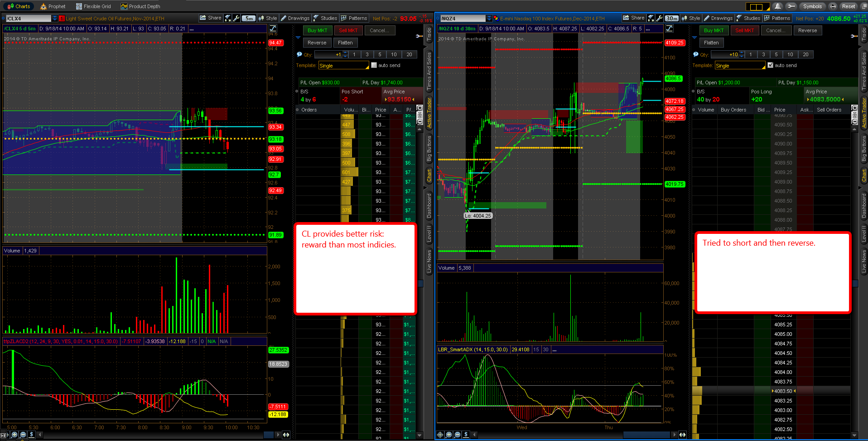This screenshot has width=868, height=441.
Task: Share the Nasdaq futures chart
Action: [634, 18]
